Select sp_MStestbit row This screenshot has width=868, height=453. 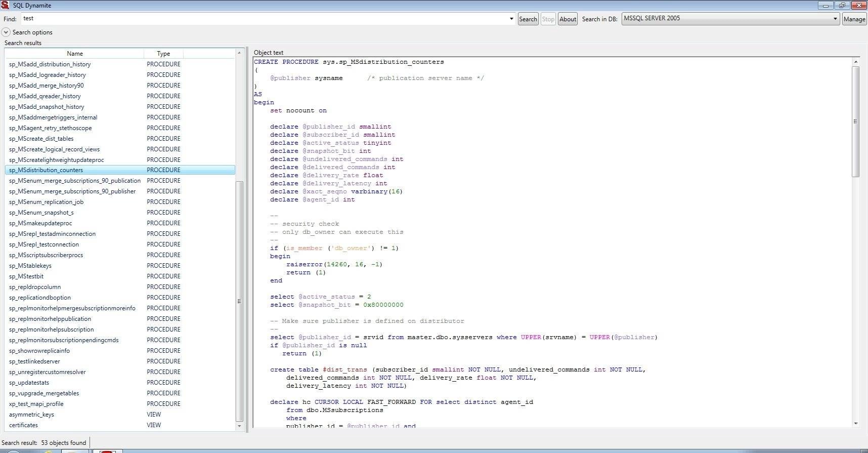point(120,276)
